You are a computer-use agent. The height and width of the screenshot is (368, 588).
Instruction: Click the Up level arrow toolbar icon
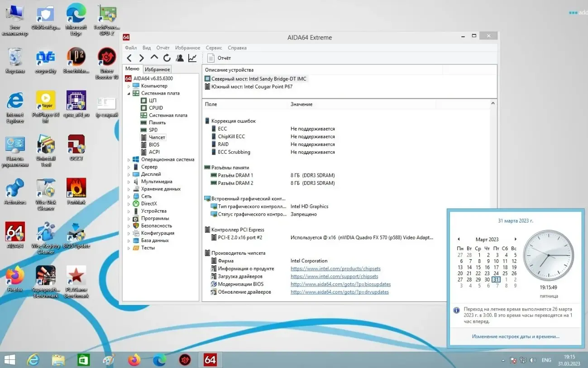click(154, 58)
